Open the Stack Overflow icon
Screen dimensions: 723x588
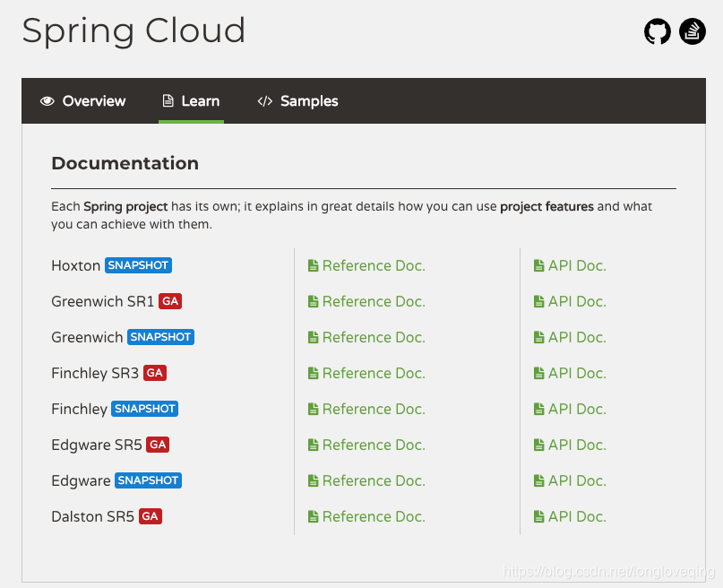click(693, 31)
